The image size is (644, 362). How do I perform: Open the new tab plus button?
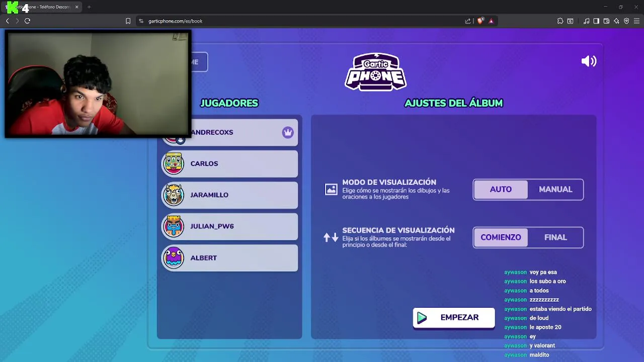pyautogui.click(x=89, y=7)
